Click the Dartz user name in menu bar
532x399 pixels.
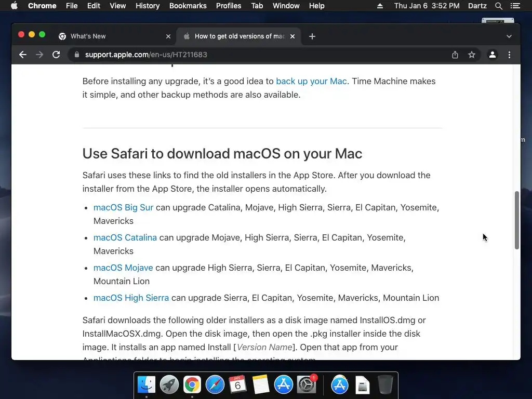point(477,6)
